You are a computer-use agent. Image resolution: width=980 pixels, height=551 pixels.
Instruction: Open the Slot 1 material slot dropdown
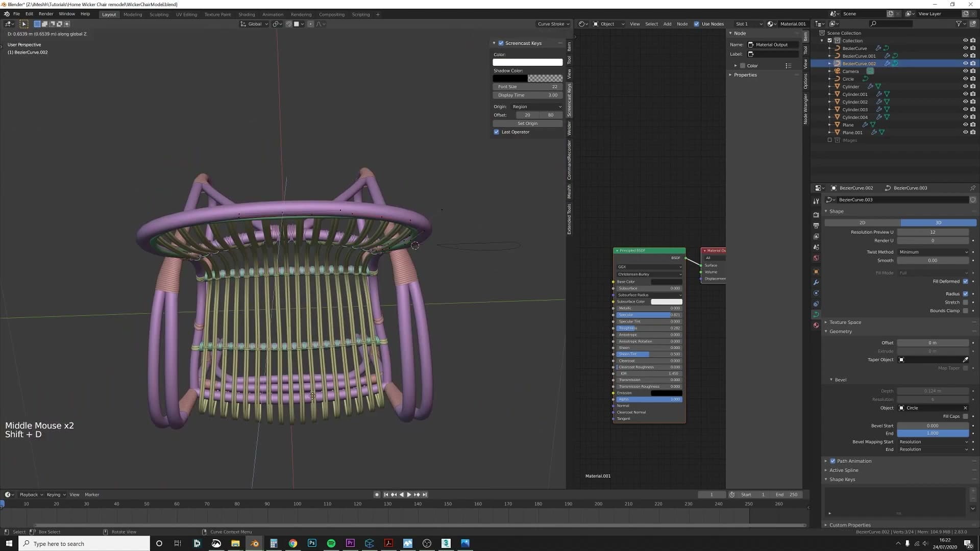748,24
